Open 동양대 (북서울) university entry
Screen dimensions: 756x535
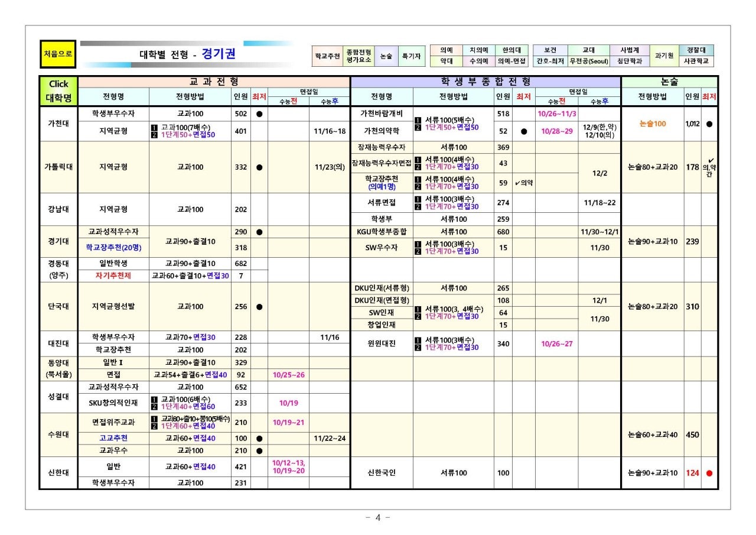(59, 368)
